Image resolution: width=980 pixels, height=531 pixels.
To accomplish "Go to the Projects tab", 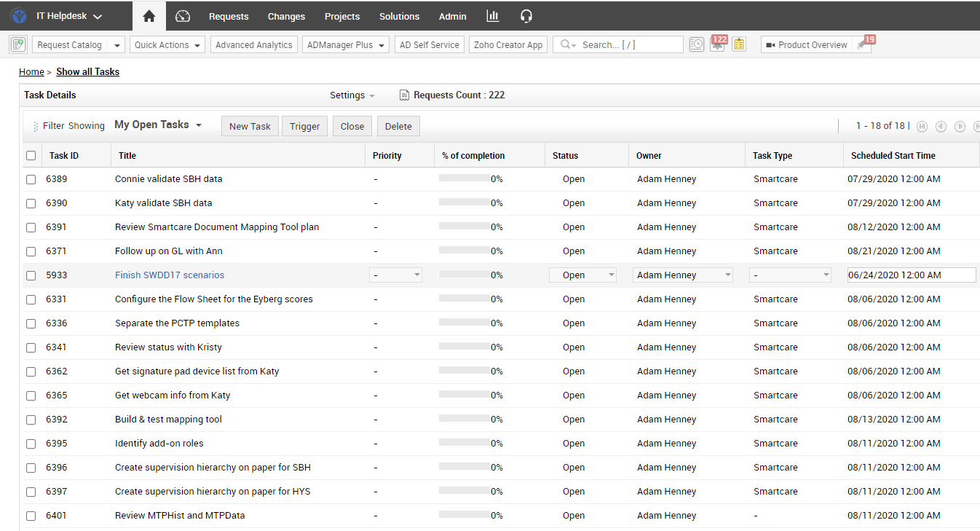I will [x=342, y=16].
